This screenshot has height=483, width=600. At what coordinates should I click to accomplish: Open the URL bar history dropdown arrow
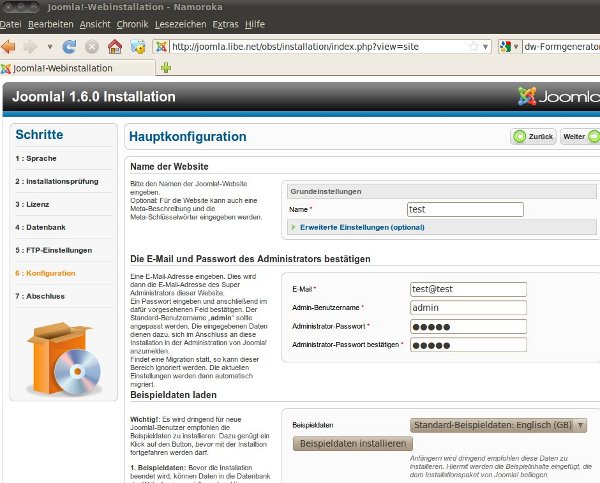tap(485, 47)
